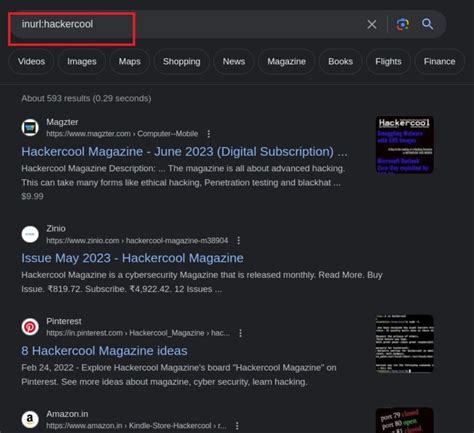Viewport: 474px width, 433px height.
Task: Open the terminal thumbnail beside Pinterest result
Action: coord(405,343)
